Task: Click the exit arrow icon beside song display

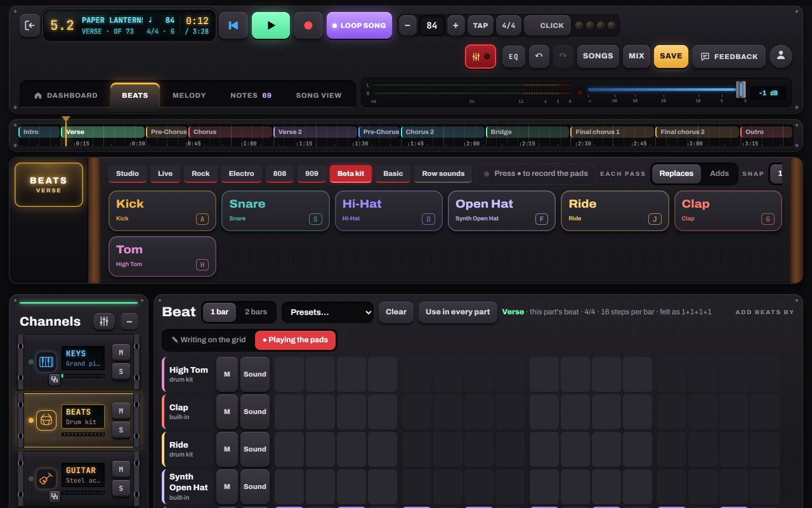Action: pos(29,25)
